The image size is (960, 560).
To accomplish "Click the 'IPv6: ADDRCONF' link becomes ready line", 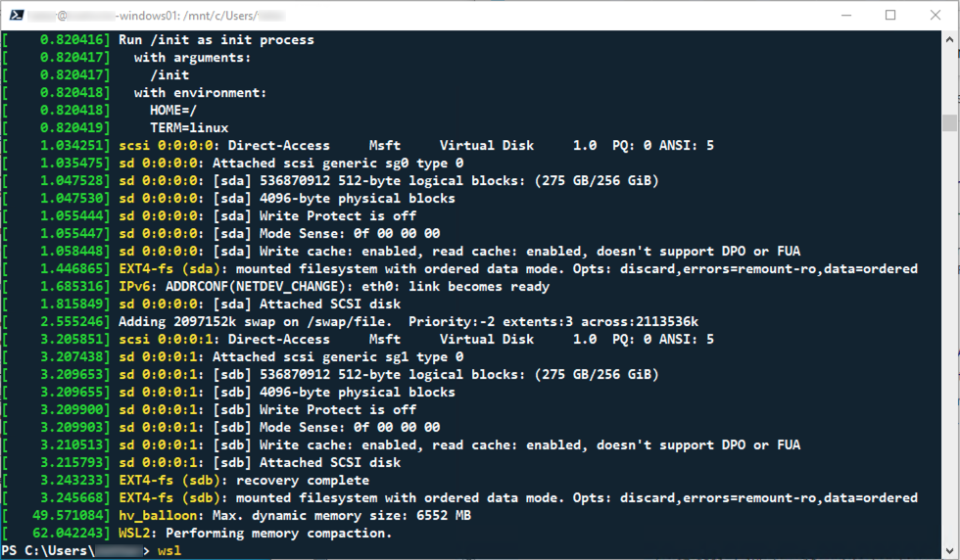I will click(333, 287).
